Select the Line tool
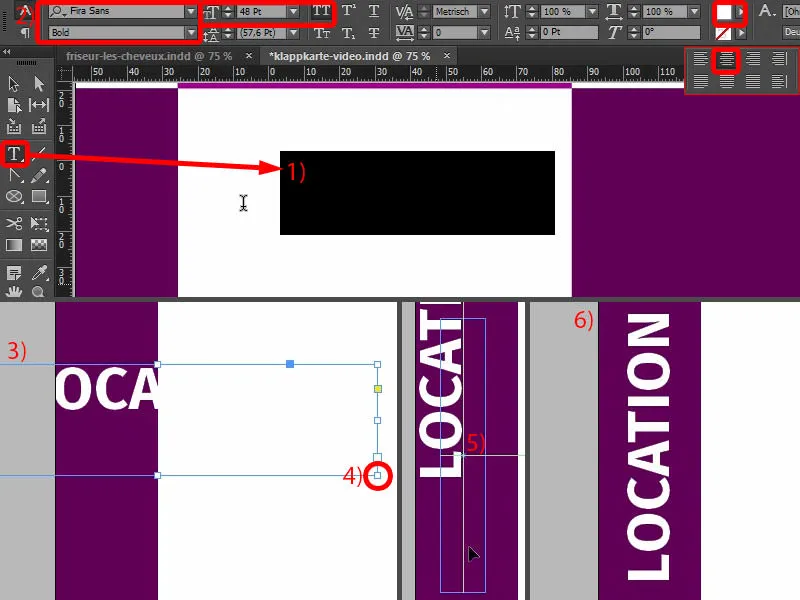 click(41, 154)
